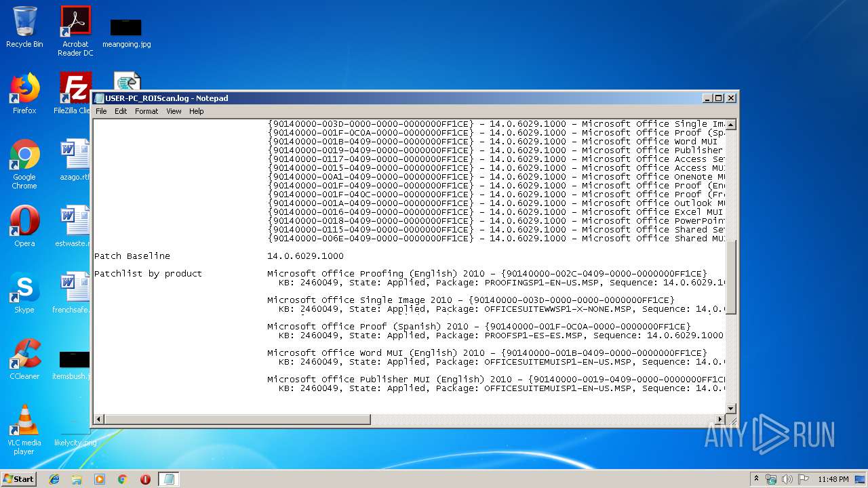Screen dimensions: 868x488
Task: Open the Firefox desktop shortcut
Action: (x=24, y=94)
